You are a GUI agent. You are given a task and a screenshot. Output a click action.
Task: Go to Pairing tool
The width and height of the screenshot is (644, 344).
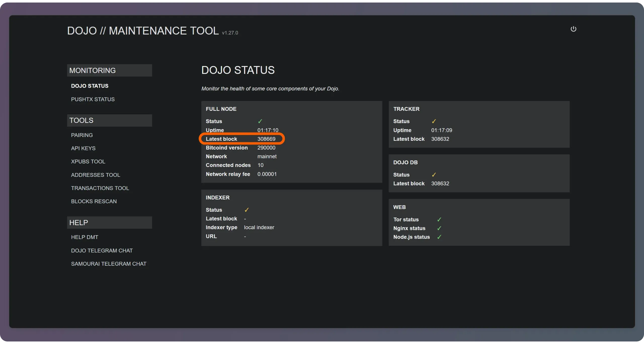pyautogui.click(x=82, y=135)
